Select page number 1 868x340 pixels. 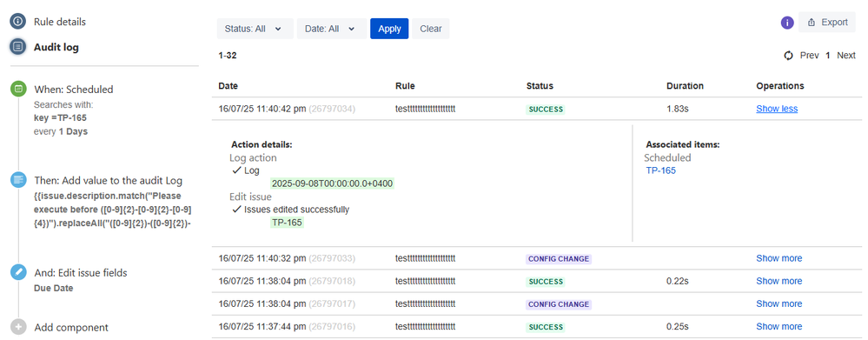pyautogui.click(x=827, y=56)
